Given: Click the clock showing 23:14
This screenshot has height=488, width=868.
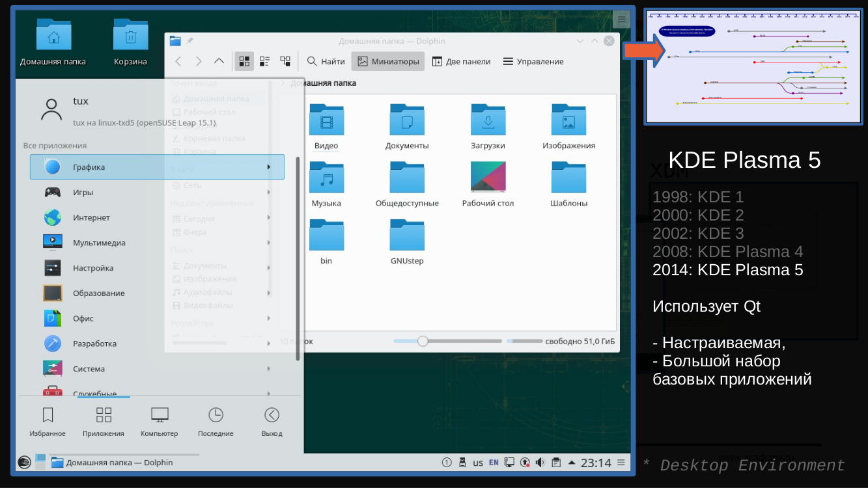Looking at the screenshot, I should [x=596, y=463].
